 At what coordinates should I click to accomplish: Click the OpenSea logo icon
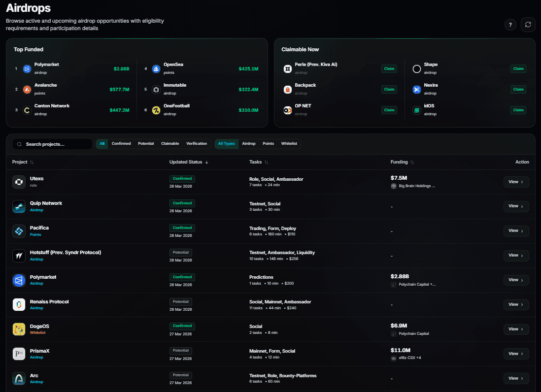click(x=156, y=69)
